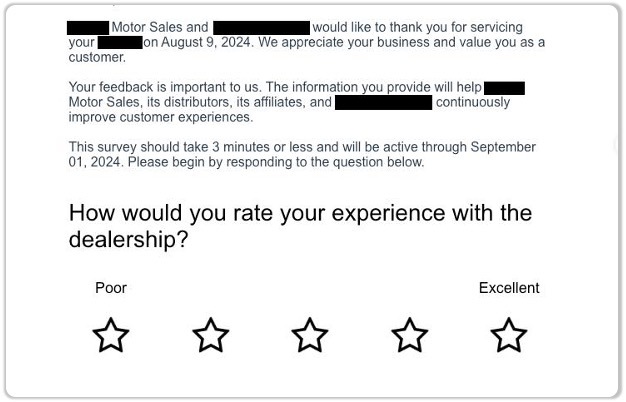The height and width of the screenshot is (402, 626).
Task: Click the "Poor" rating label
Action: [x=111, y=288]
